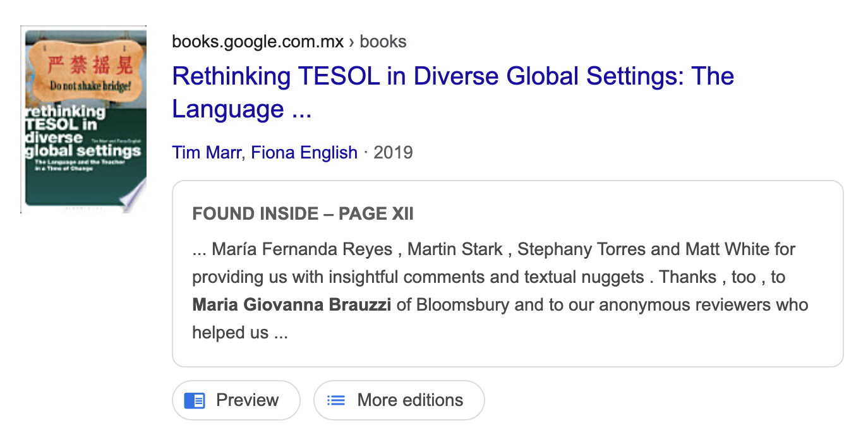Image resolution: width=868 pixels, height=447 pixels.
Task: Open author Fiona English link
Action: coord(304,153)
